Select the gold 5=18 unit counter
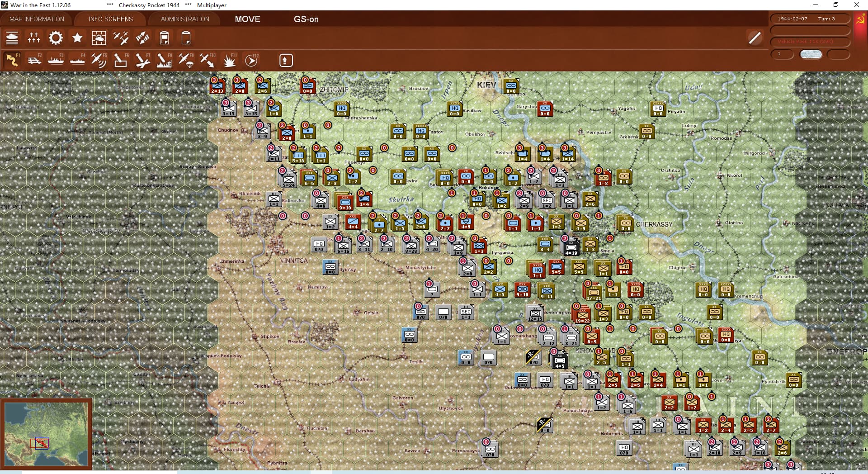The height and width of the screenshot is (474, 868). click(298, 156)
